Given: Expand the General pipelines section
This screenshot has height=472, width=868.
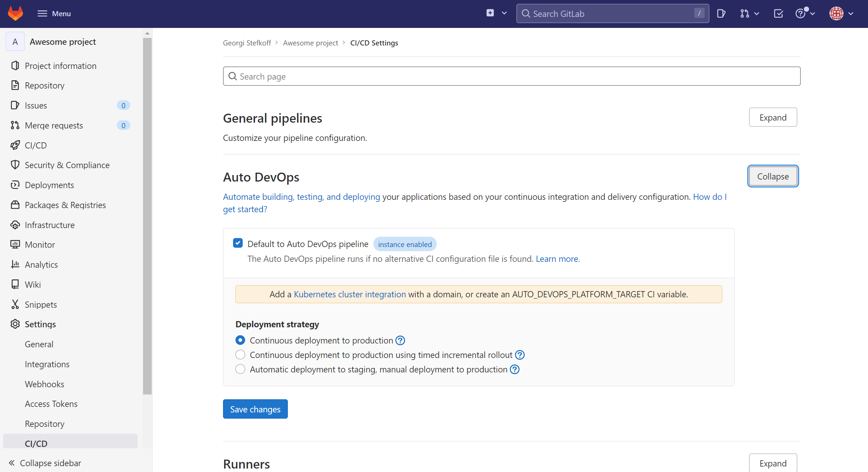Looking at the screenshot, I should [773, 117].
